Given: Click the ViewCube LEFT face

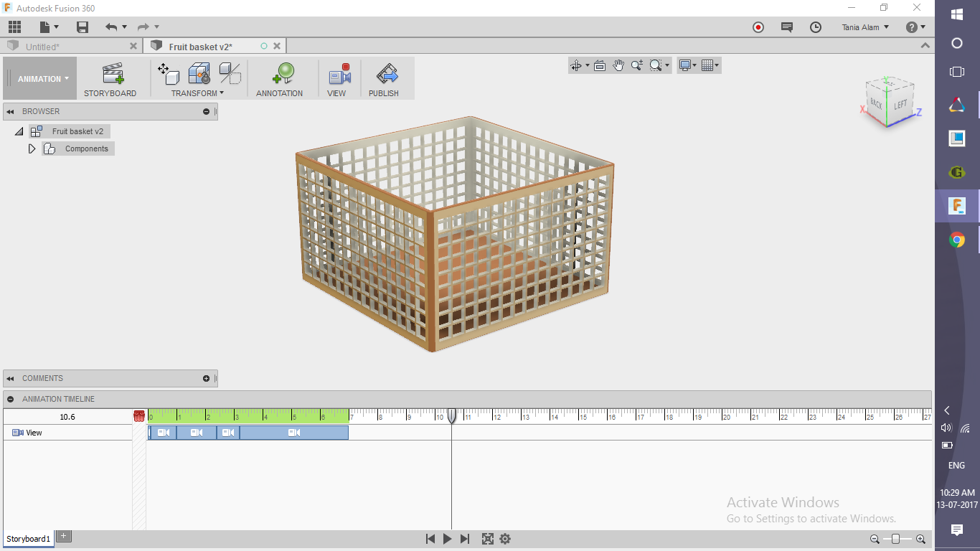Looking at the screenshot, I should 901,105.
